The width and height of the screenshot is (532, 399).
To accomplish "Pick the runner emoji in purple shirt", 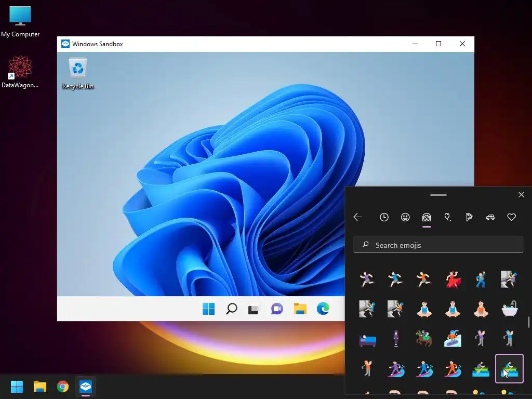I will pos(367,279).
